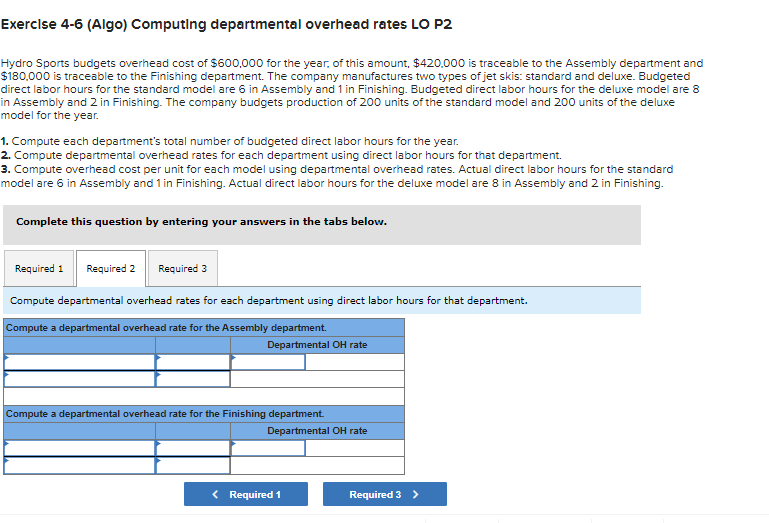Click 'Complete this question by entering' instruction

[201, 221]
